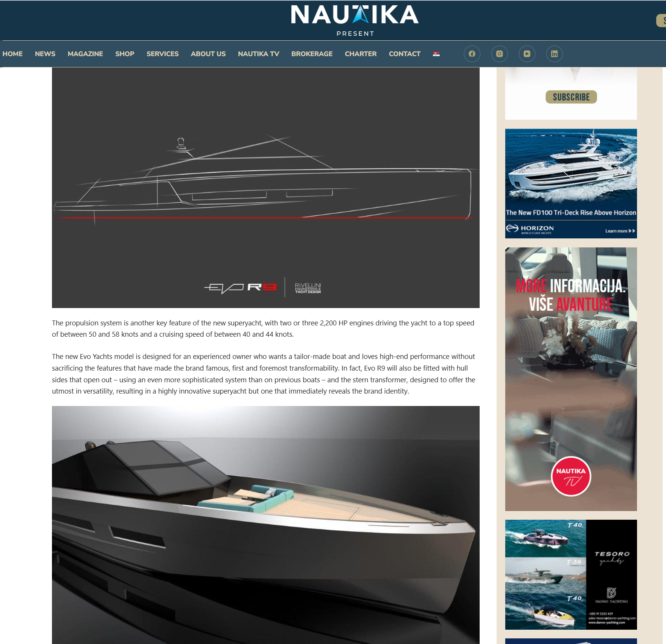Navigate to Brokerage section
The image size is (666, 644).
[312, 54]
